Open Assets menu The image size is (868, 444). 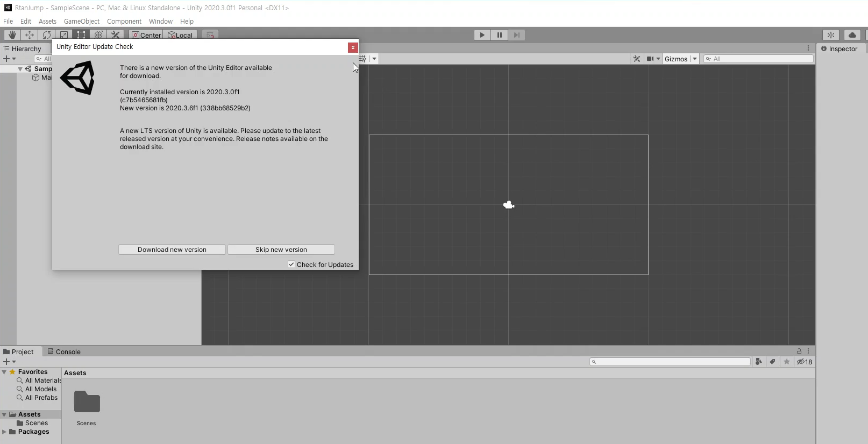(47, 22)
